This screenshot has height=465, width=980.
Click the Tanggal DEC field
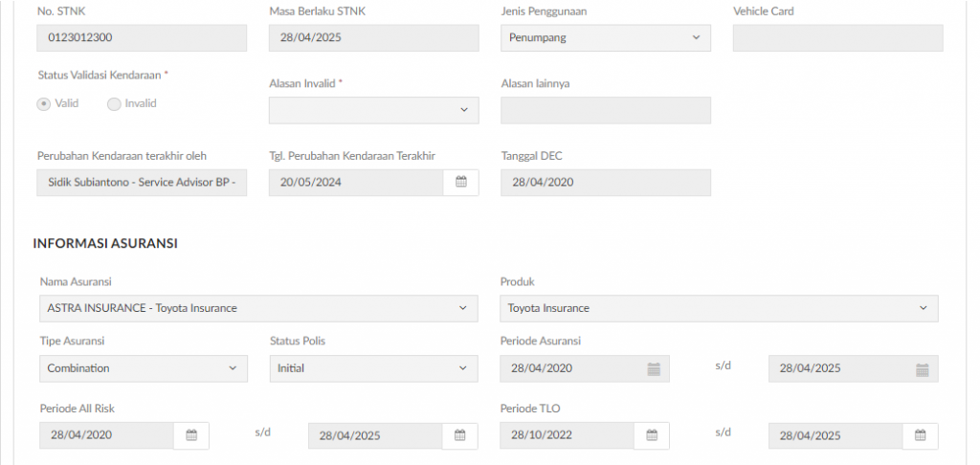(606, 183)
